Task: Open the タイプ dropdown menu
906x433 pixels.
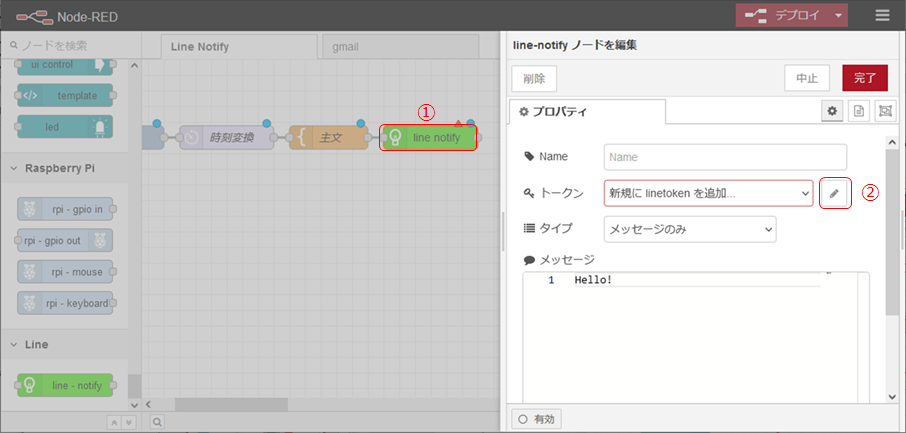Action: [x=690, y=229]
